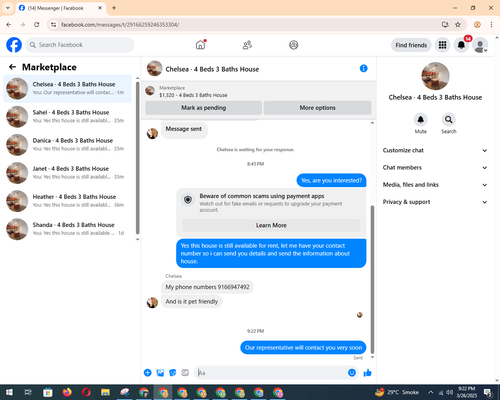Open the Heather conversation
This screenshot has height=400, width=500.
[x=67, y=201]
